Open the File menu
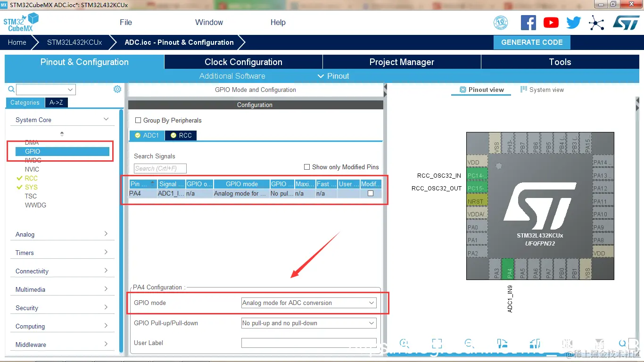This screenshot has width=644, height=362. point(126,22)
